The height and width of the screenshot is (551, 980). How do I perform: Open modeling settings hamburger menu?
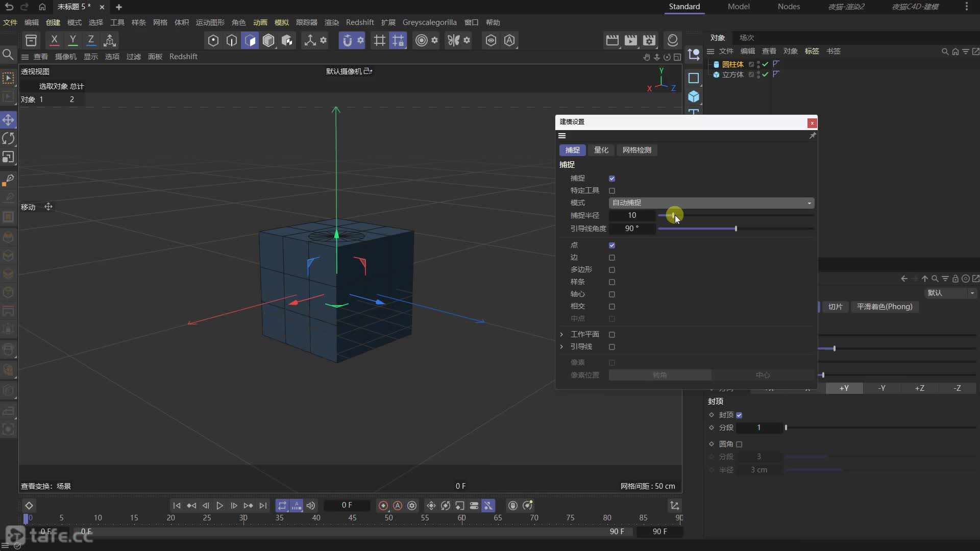(x=562, y=136)
